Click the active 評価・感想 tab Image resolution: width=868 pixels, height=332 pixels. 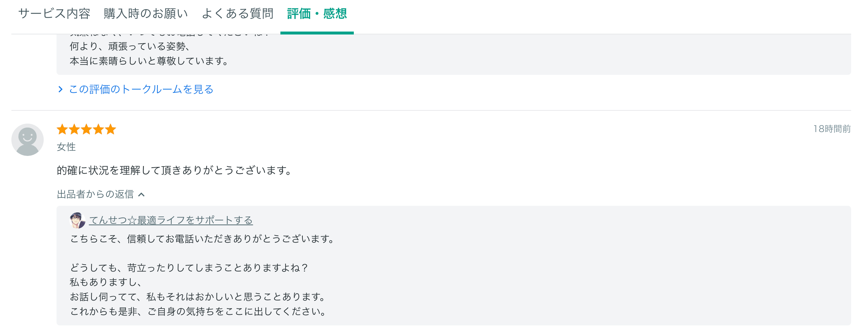click(317, 13)
